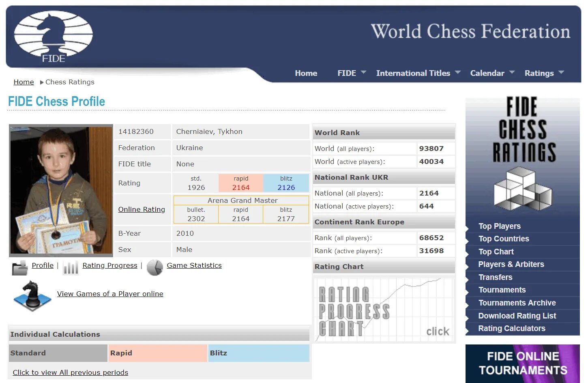Click the FIDE Chess Profile heading
The width and height of the screenshot is (588, 383).
56,101
